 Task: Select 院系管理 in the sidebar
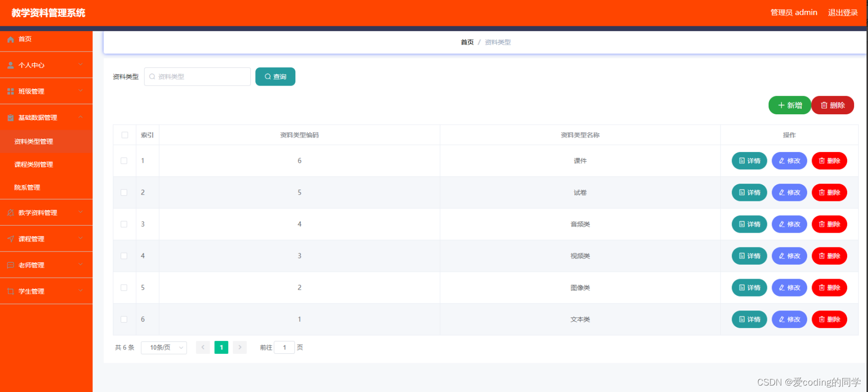(46, 188)
